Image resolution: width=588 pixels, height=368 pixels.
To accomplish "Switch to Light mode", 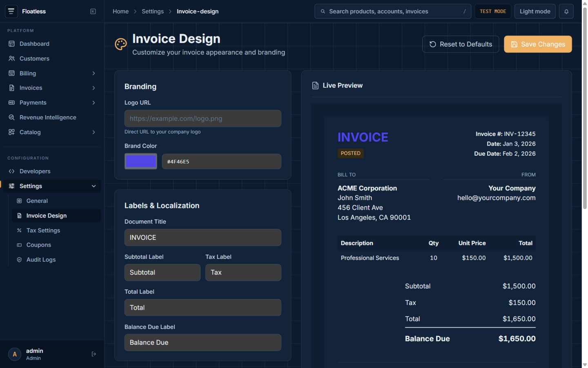I will pyautogui.click(x=535, y=11).
